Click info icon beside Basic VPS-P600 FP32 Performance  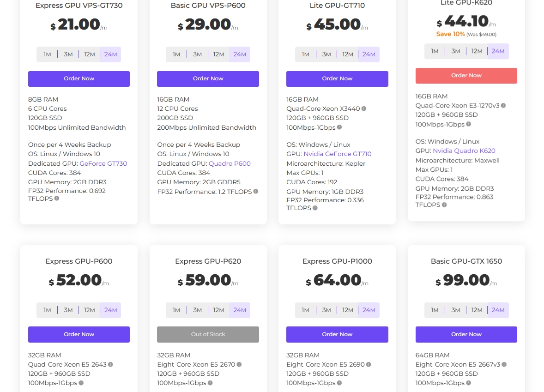point(256,191)
